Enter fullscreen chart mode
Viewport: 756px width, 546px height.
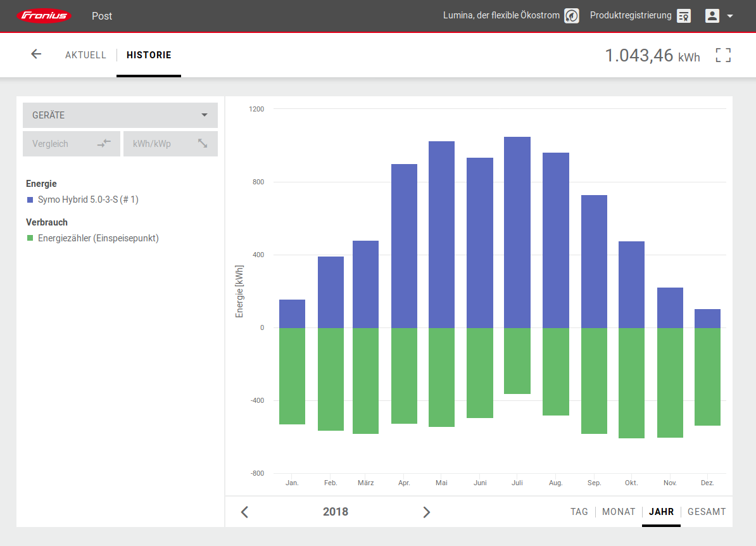pos(723,55)
